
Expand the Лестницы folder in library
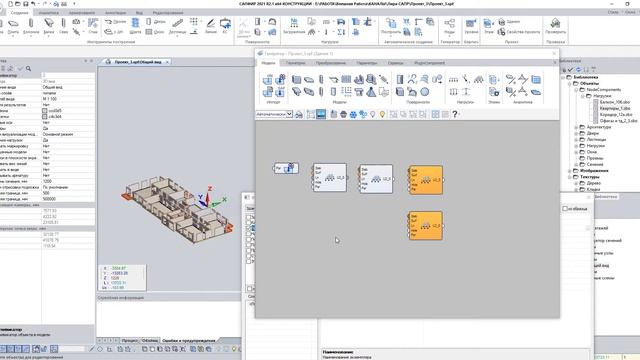pyautogui.click(x=576, y=139)
